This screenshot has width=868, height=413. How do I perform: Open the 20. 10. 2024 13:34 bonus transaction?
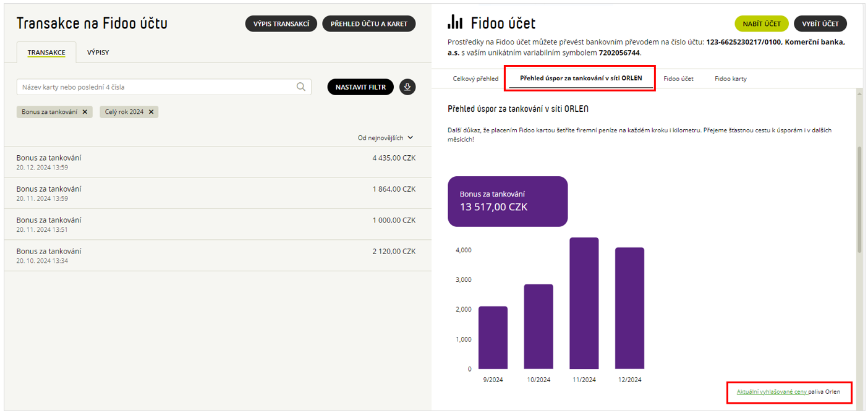click(x=218, y=255)
